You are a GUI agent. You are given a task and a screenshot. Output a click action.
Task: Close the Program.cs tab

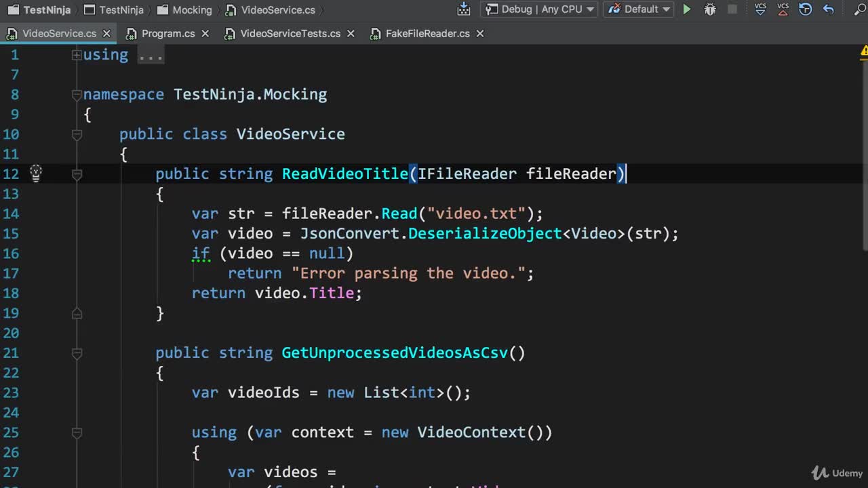(x=205, y=33)
